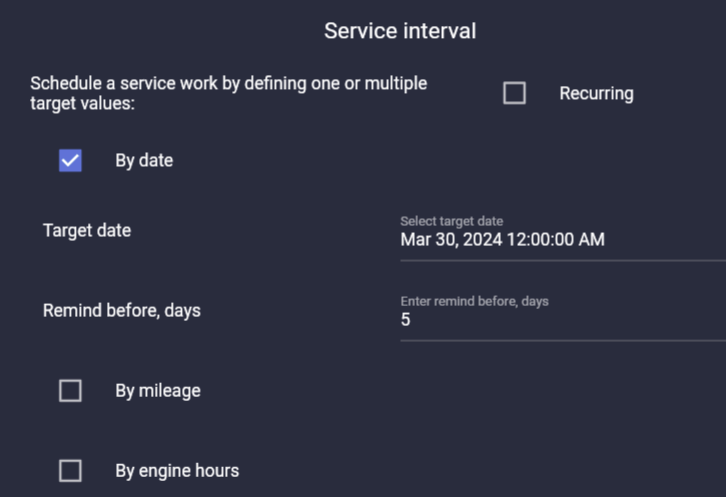Click the Select target date hint label

click(452, 221)
